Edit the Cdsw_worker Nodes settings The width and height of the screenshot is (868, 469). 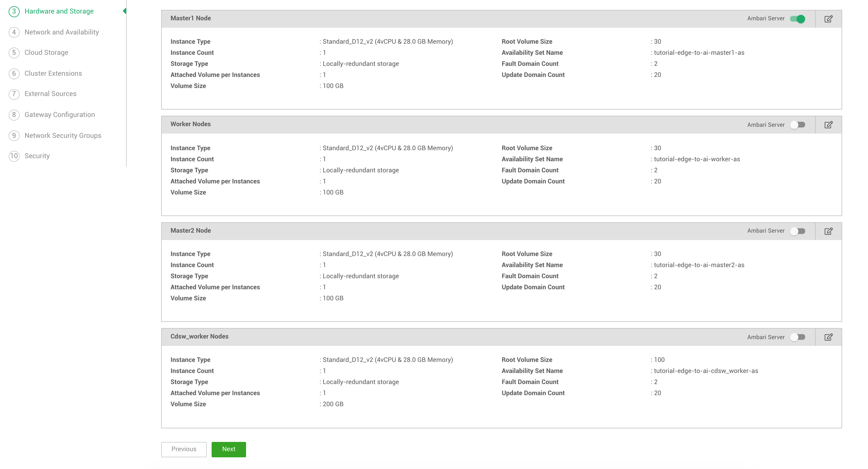[828, 336]
